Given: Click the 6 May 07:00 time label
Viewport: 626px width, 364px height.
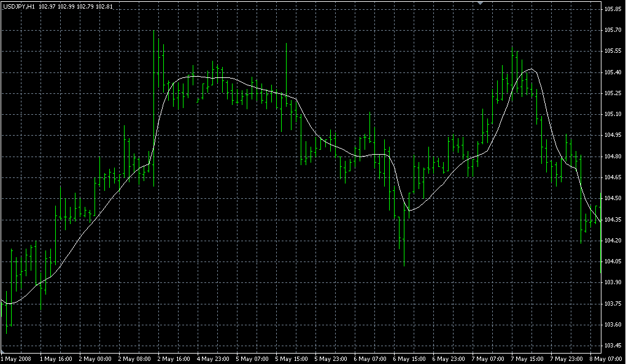Looking at the screenshot, I should click(x=372, y=358).
